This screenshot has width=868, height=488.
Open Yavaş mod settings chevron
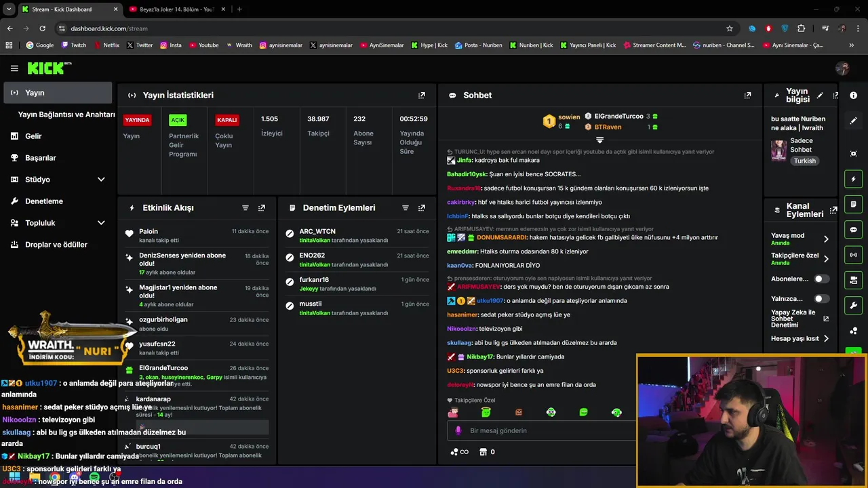pos(826,239)
